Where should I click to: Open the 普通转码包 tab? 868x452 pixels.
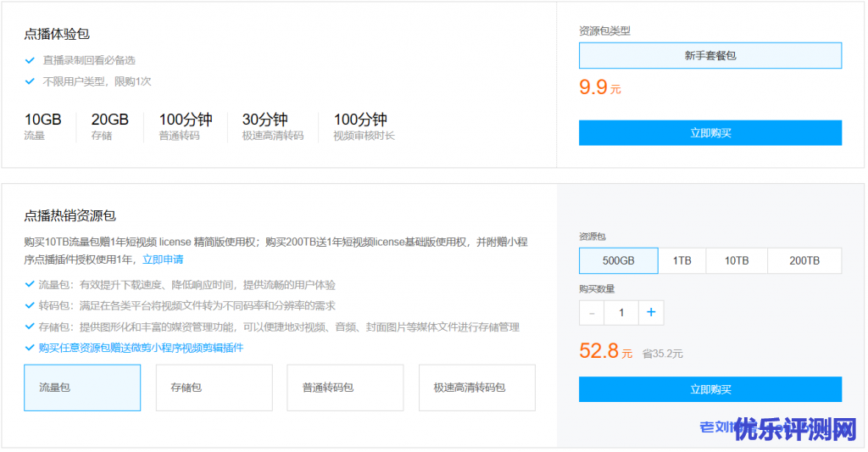pyautogui.click(x=345, y=388)
